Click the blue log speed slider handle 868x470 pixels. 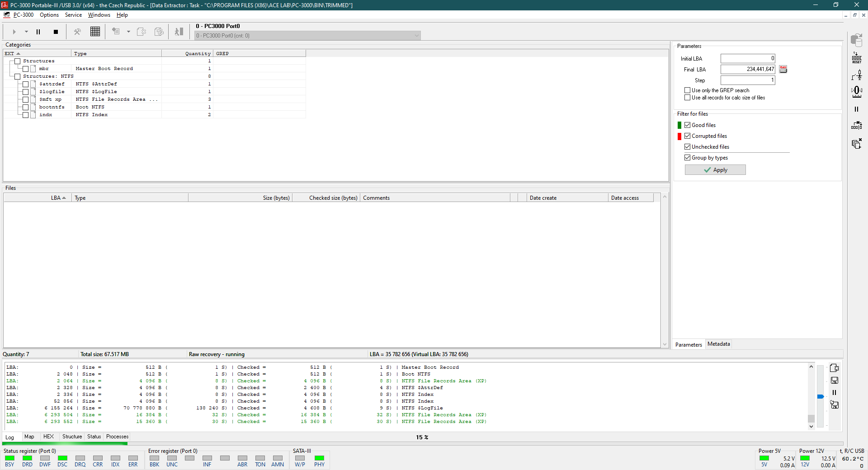(x=820, y=397)
